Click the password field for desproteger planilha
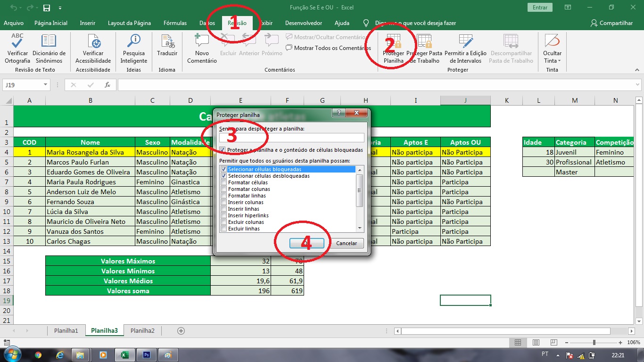Viewport: 644px width, 362px height. coord(292,138)
